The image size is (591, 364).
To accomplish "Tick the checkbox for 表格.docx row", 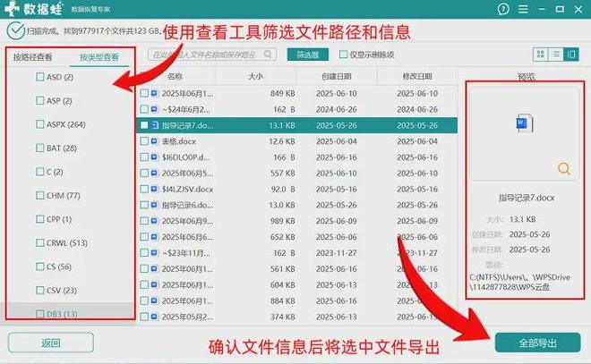I will coord(144,141).
